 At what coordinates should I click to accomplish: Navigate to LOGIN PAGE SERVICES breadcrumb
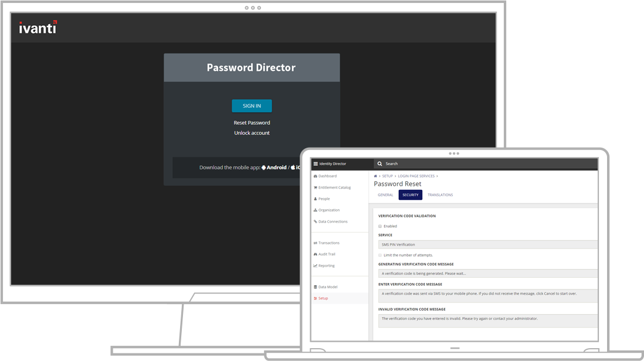tap(416, 176)
